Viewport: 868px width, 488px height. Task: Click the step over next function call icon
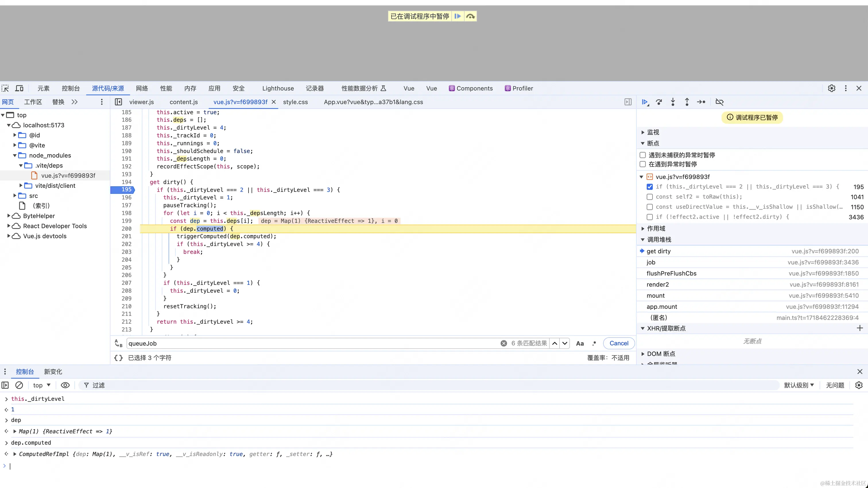click(659, 102)
